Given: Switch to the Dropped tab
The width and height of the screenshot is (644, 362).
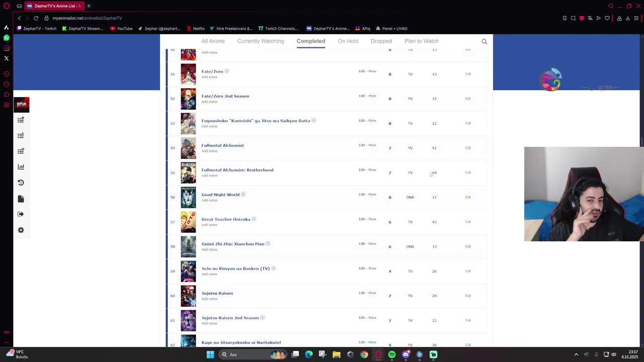Looking at the screenshot, I should (x=381, y=41).
